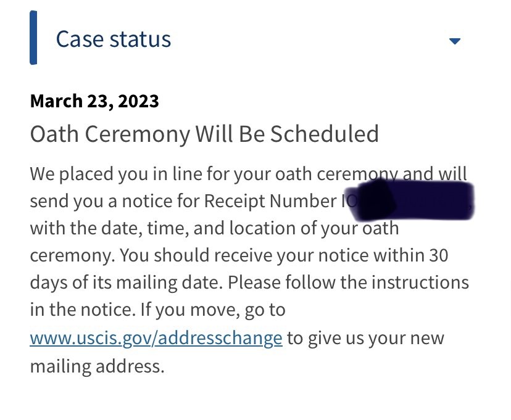The image size is (511, 420).
Task: Click the phrase with the date, time
Action: (x=109, y=228)
